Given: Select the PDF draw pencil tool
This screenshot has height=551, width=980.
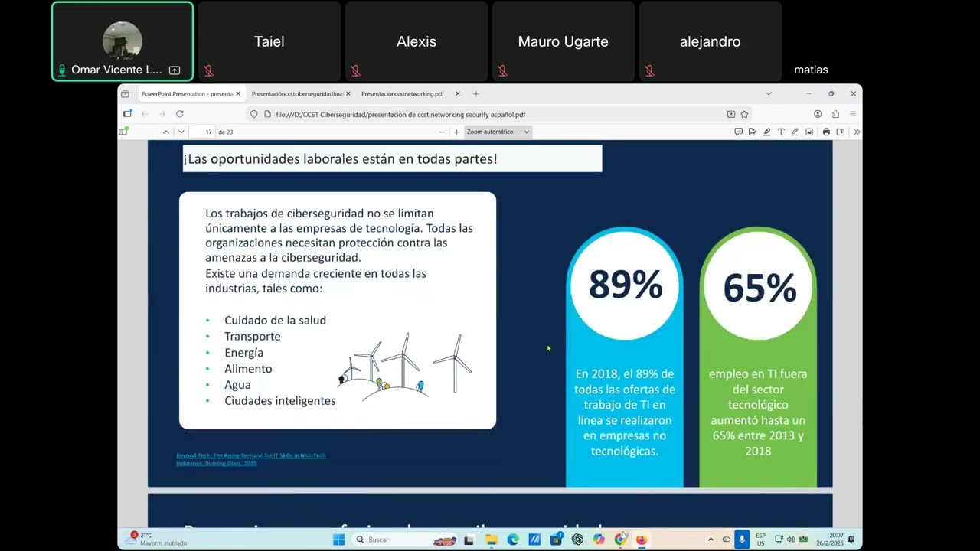Looking at the screenshot, I should coord(795,132).
